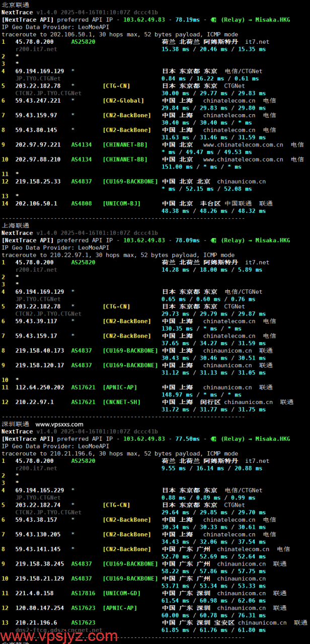
Task: Select hop IP 59.43.141.145
Action: pos(38,549)
